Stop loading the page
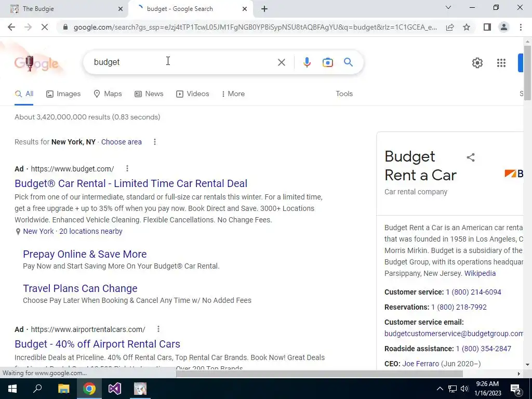The width and height of the screenshot is (532, 399). click(x=45, y=27)
